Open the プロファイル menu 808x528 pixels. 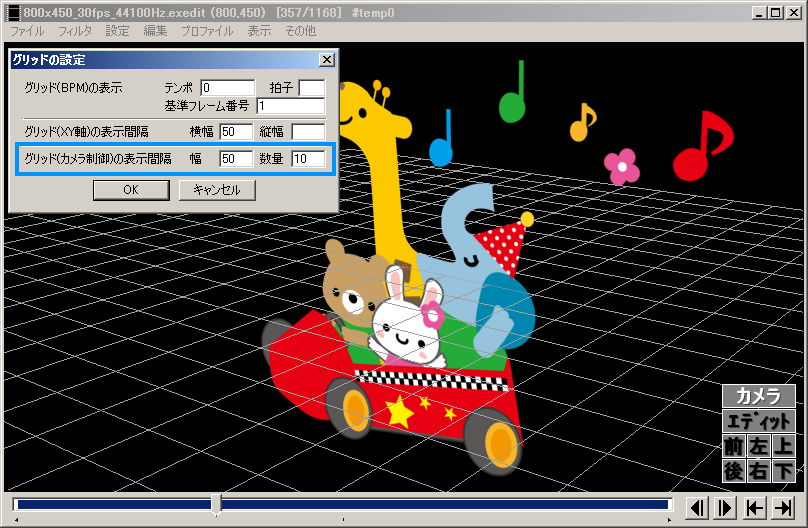(x=207, y=31)
